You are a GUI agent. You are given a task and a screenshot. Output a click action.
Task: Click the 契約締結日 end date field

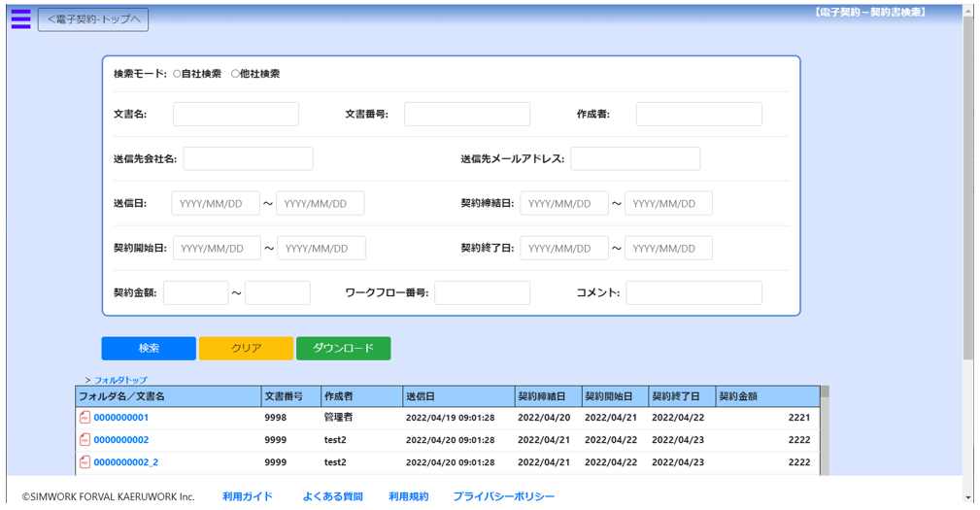click(669, 204)
